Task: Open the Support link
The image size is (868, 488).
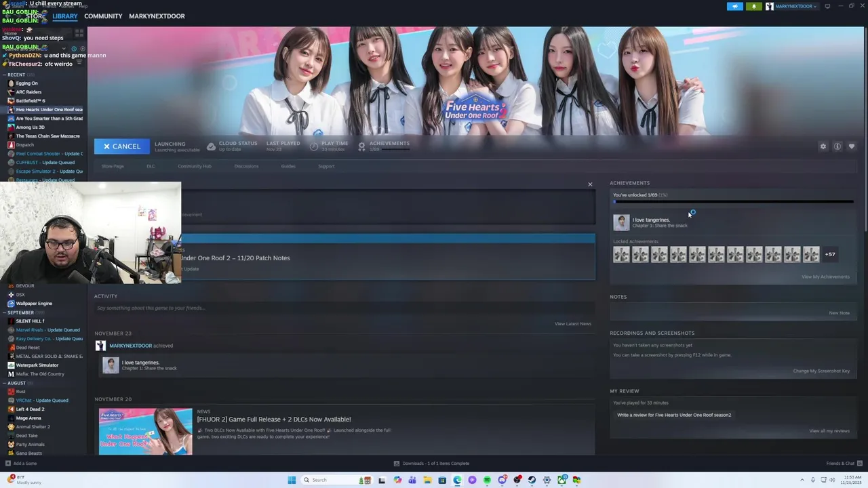Action: tap(326, 166)
